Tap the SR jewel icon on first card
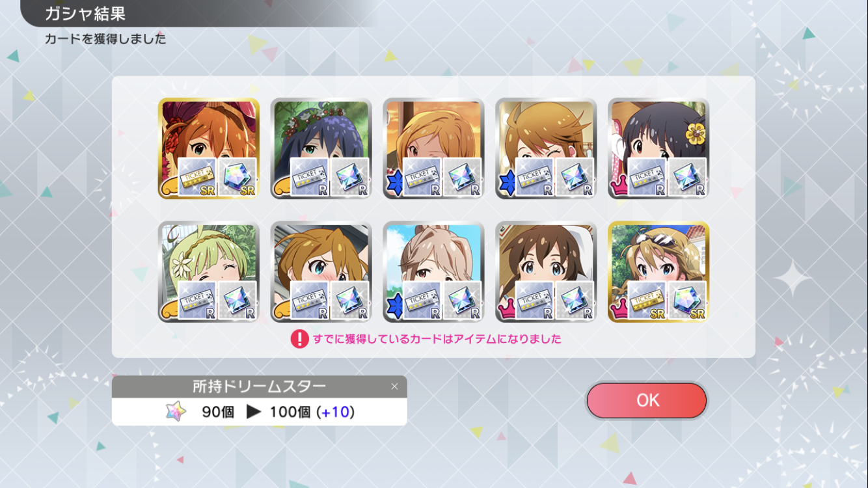 [237, 177]
